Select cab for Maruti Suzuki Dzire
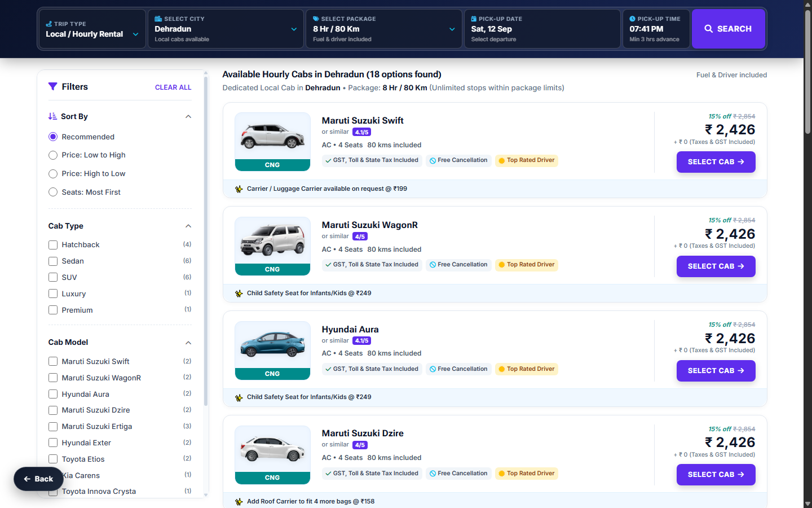812x508 pixels. tap(716, 475)
